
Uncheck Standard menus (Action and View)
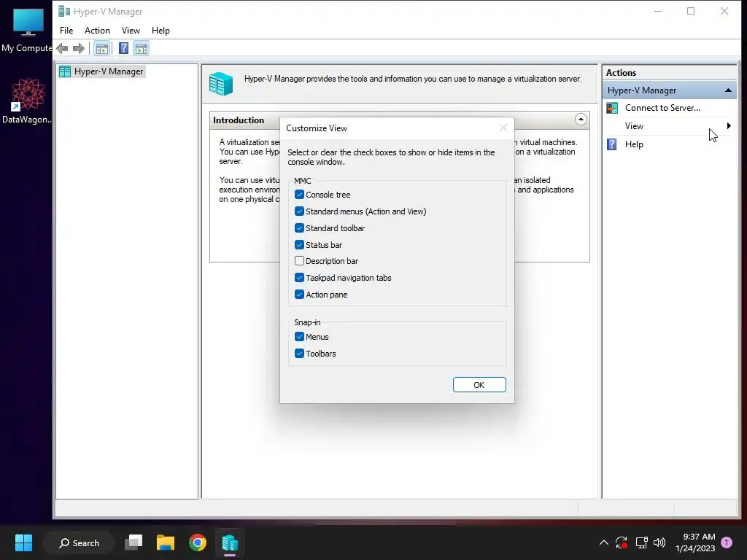point(299,211)
